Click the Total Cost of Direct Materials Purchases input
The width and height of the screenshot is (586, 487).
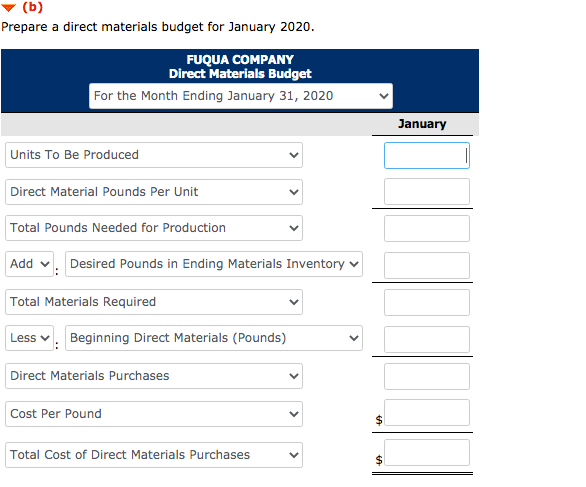(427, 453)
